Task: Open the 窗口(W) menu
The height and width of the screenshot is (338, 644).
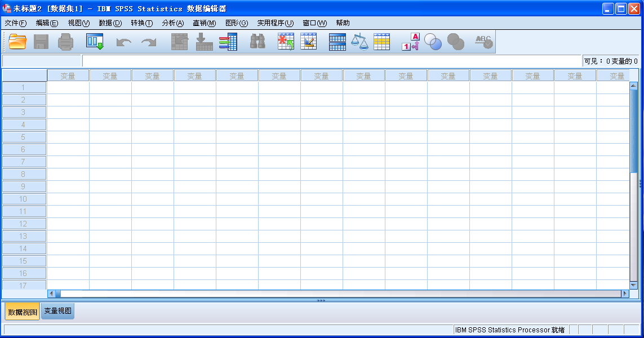Action: pos(314,23)
